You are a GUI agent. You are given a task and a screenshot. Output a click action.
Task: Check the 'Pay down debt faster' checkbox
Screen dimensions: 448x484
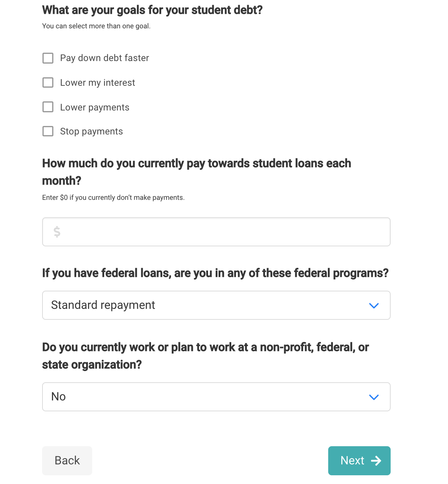tap(48, 58)
